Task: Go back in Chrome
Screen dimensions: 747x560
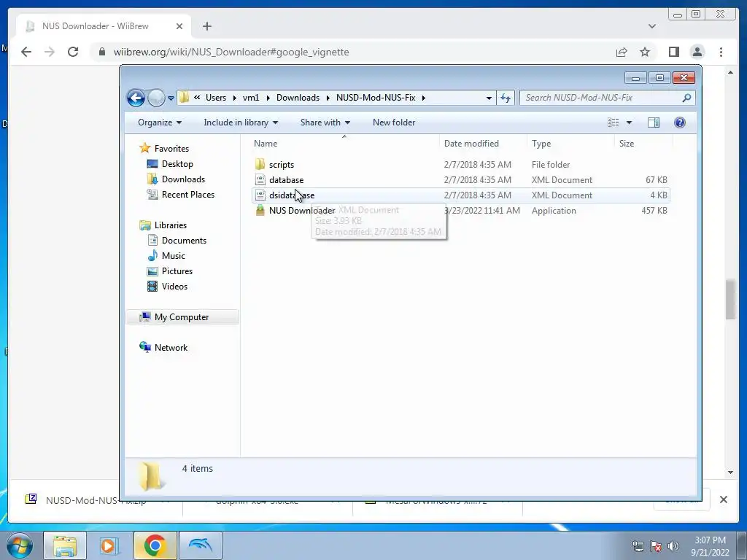Action: tap(26, 52)
